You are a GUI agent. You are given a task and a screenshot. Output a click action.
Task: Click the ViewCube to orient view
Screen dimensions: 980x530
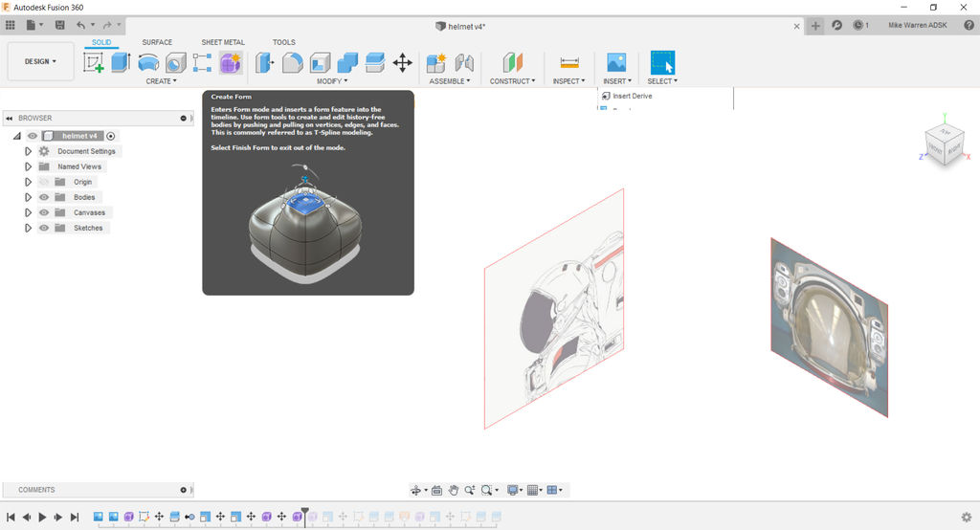click(x=945, y=144)
